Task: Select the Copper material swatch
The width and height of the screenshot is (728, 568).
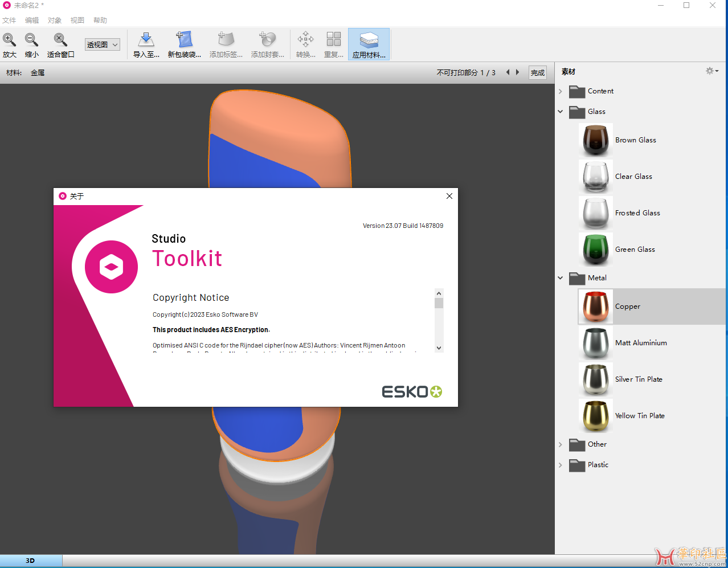Action: pos(595,307)
